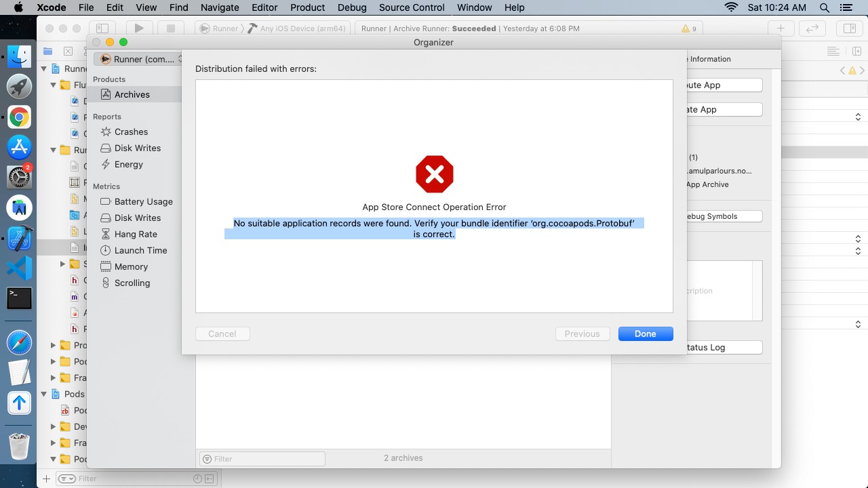Image resolution: width=868 pixels, height=488 pixels.
Task: Open the Xcode app menu
Action: pos(51,7)
